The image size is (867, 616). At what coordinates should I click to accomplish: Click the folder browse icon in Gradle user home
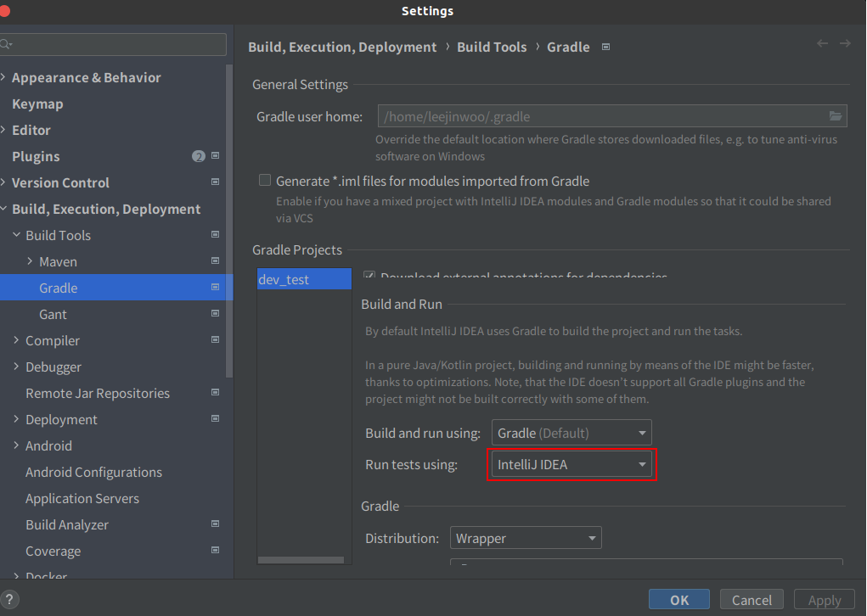(x=835, y=116)
